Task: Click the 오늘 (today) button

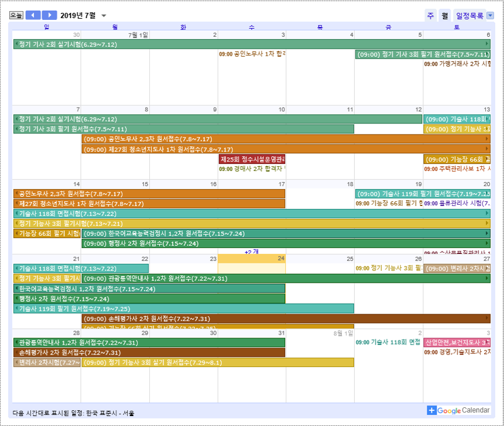Action: coord(16,15)
